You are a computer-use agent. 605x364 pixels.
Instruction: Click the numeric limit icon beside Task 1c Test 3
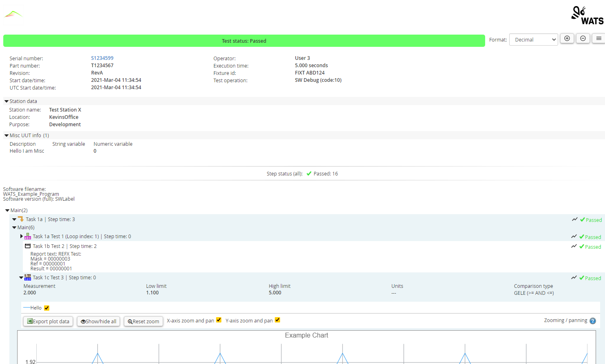point(27,277)
